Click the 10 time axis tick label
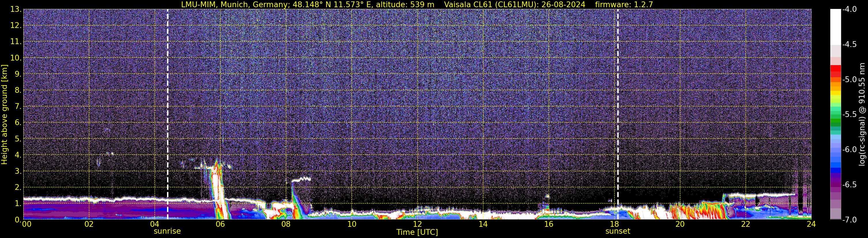868x238 pixels. pos(352,224)
